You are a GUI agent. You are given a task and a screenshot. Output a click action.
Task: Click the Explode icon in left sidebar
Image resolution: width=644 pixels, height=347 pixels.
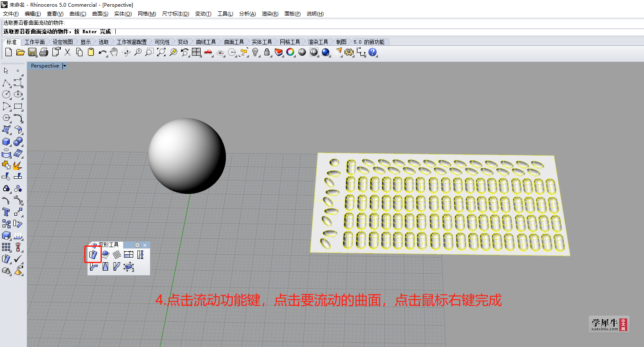[x=18, y=166]
